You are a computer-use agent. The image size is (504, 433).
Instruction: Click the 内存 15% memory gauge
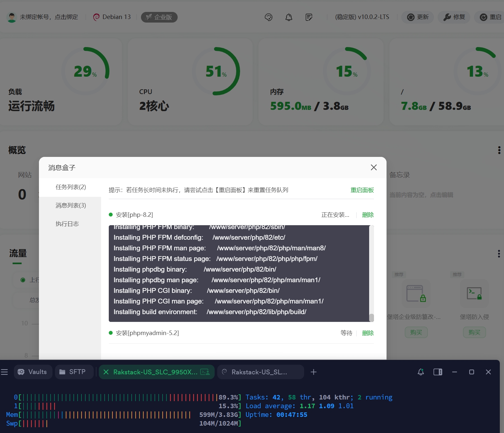[347, 71]
